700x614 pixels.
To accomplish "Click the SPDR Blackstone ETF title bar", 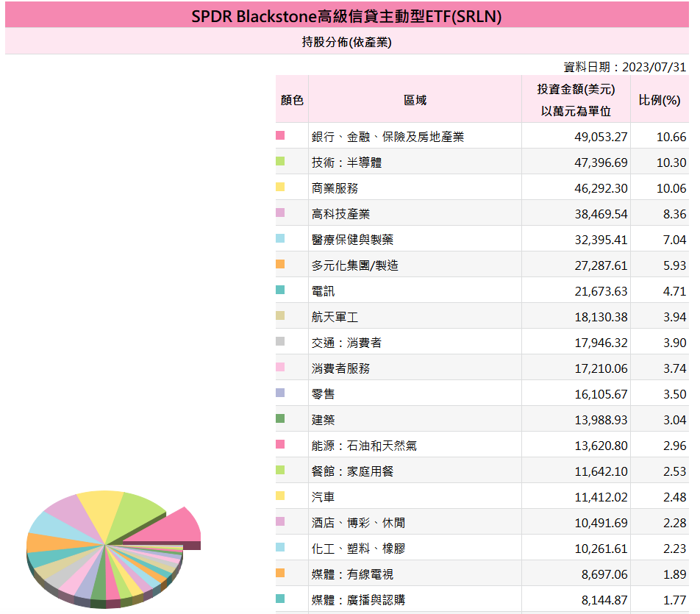I will point(346,16).
